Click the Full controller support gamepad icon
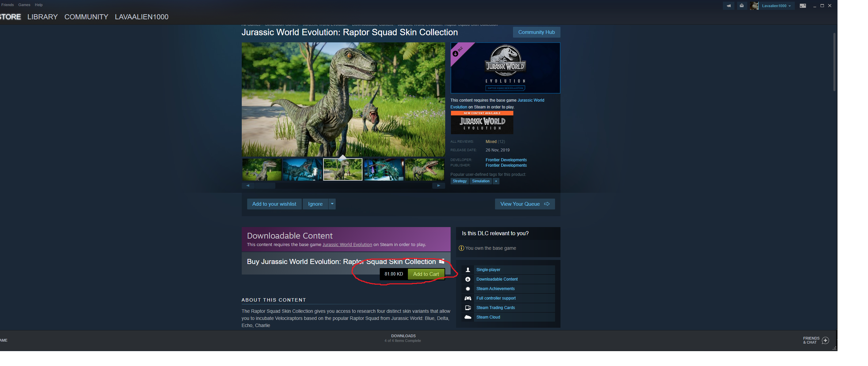This screenshot has width=868, height=366. [468, 298]
